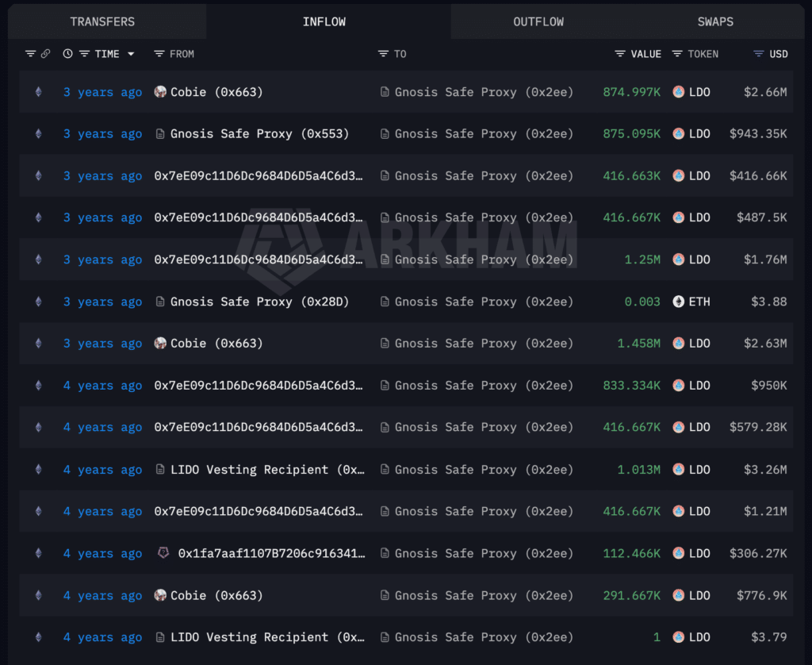Open the TIME column filter icon
Screen dimensions: 812x665
(x=84, y=53)
